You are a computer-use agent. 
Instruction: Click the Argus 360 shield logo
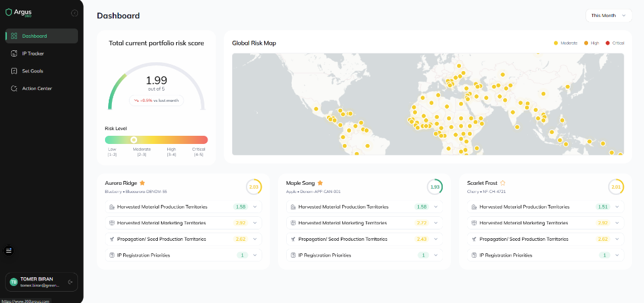9,12
